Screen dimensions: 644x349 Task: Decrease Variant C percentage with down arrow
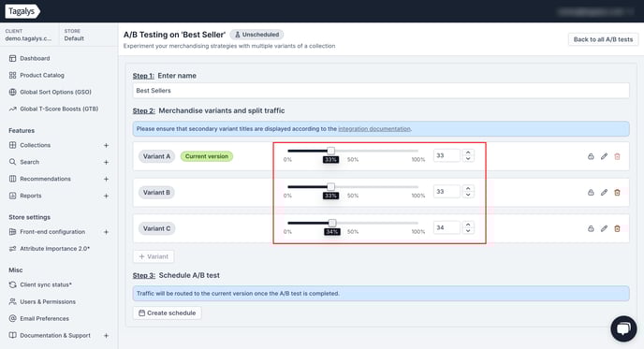pyautogui.click(x=468, y=231)
